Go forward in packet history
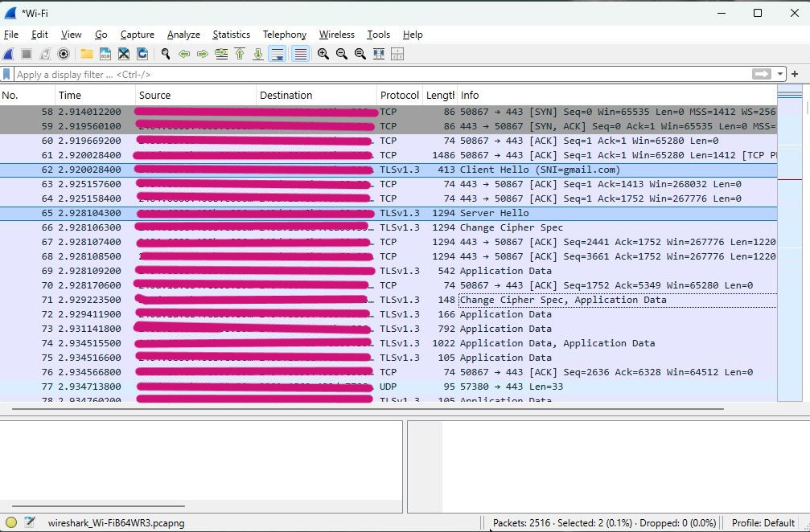Screen dimensions: 810x532 click(x=203, y=54)
